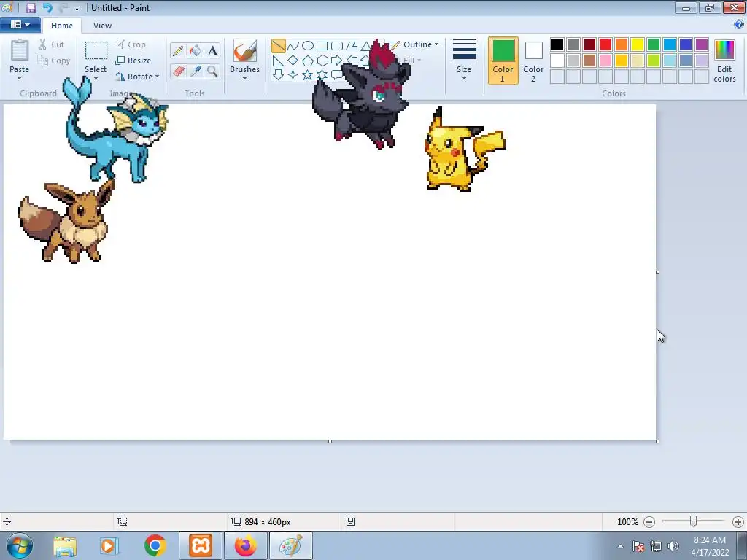This screenshot has height=560, width=747.
Task: Activate the Color 1 button
Action: (503, 61)
